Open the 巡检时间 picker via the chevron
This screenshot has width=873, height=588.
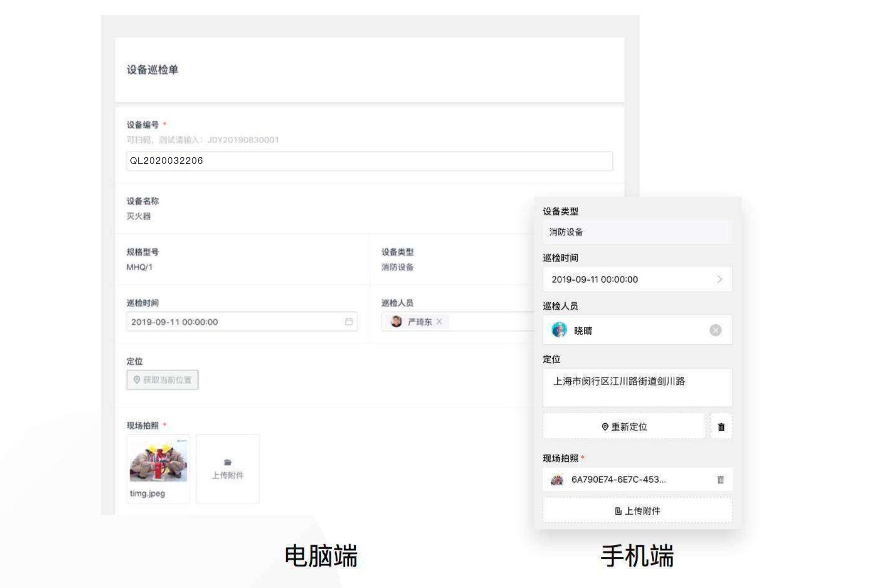720,279
